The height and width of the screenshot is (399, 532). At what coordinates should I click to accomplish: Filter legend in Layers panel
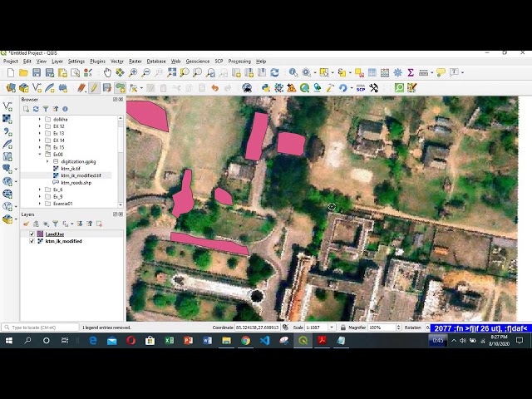coord(56,224)
